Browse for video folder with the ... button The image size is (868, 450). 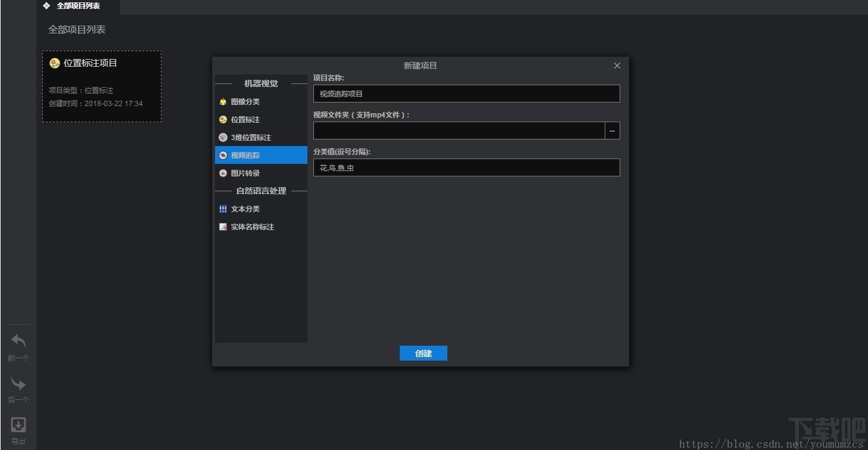pos(612,131)
